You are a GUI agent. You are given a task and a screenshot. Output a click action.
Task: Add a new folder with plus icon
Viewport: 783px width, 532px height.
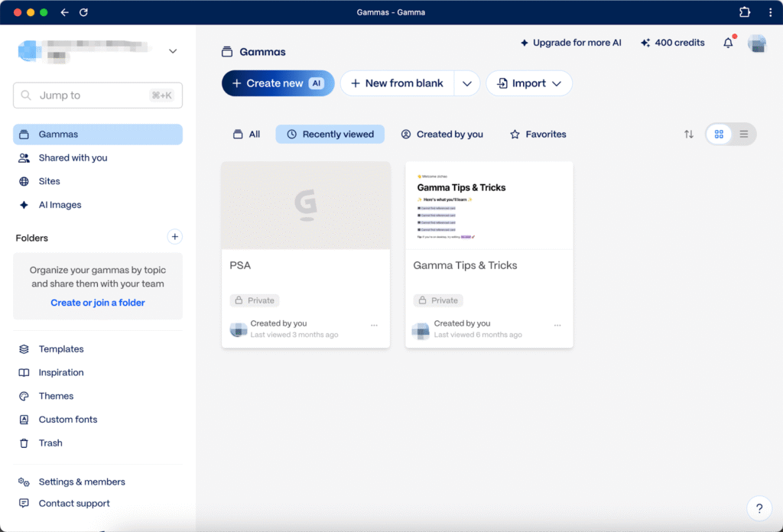tap(174, 237)
